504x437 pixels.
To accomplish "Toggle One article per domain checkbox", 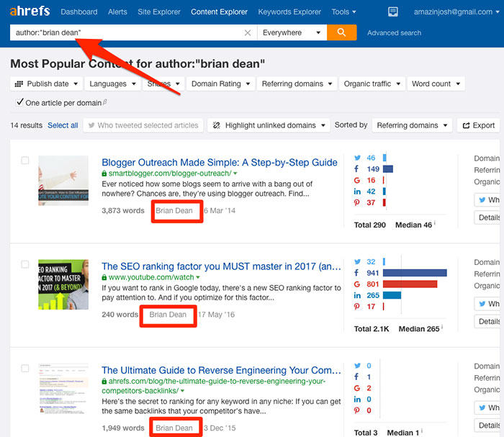I will (x=20, y=102).
